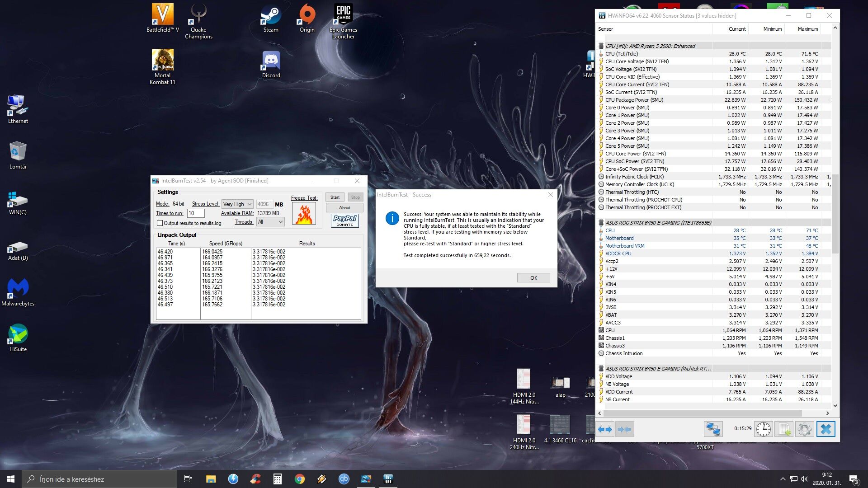Click the About button

(344, 208)
